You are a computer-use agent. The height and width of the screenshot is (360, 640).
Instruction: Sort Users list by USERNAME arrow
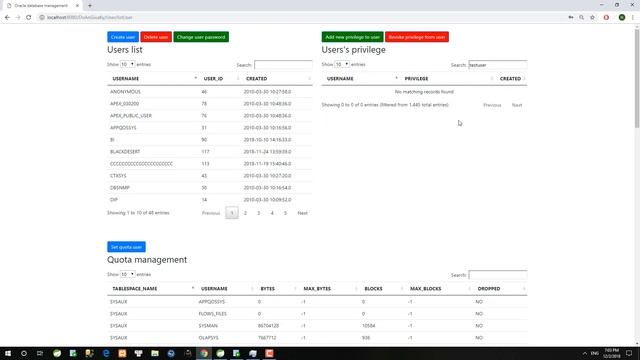(x=196, y=78)
